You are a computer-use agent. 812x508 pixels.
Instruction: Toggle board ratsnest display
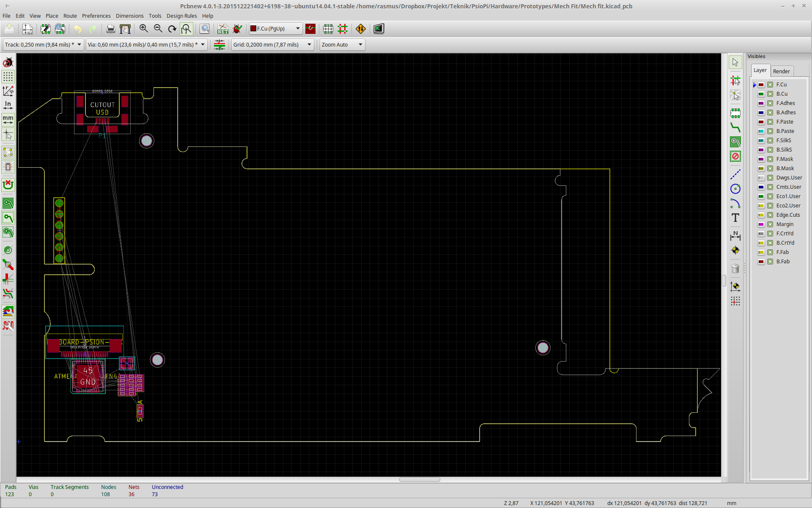coord(8,152)
